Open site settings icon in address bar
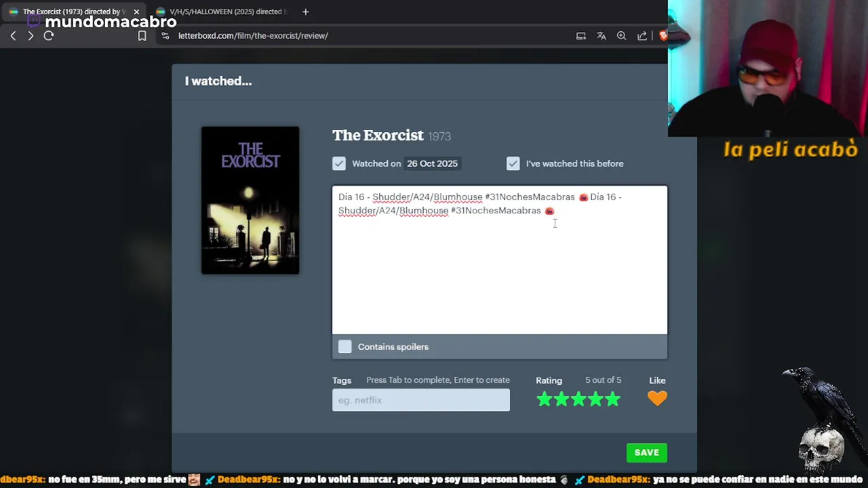Screen dimensions: 868x488 [x=165, y=36]
